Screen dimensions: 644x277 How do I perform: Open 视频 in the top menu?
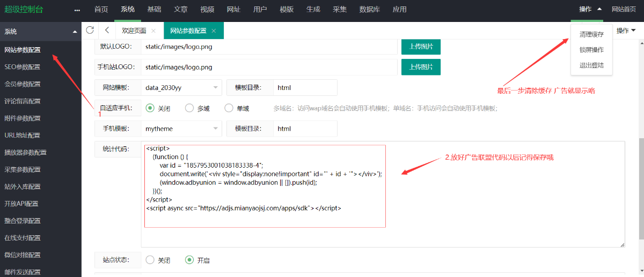[x=207, y=9]
